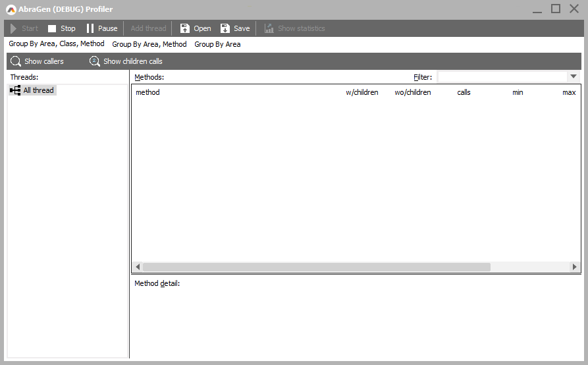Click the AbraGen application logo icon
This screenshot has width=588, height=365.
tap(11, 9)
